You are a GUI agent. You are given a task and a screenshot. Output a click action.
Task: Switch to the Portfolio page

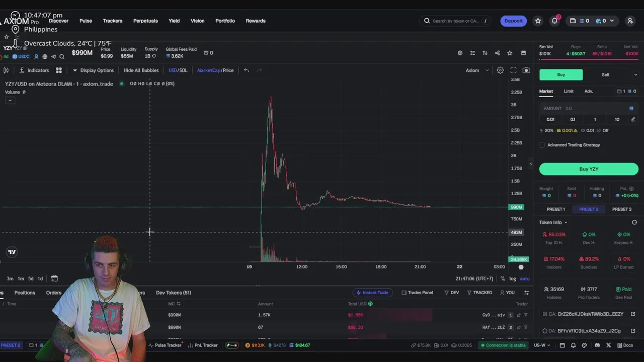tap(225, 21)
